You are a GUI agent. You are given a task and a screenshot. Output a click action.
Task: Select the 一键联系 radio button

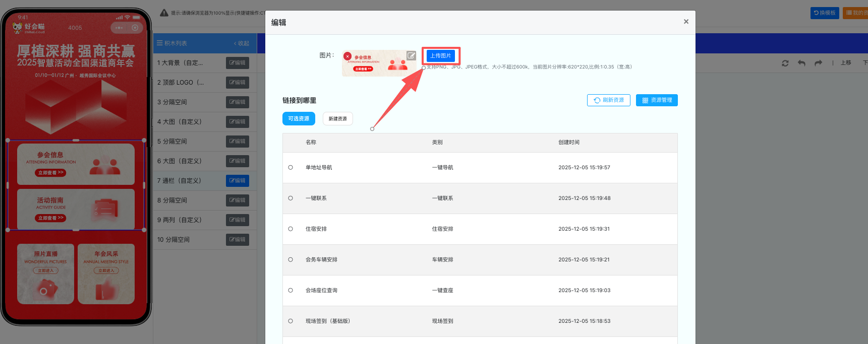click(x=291, y=198)
